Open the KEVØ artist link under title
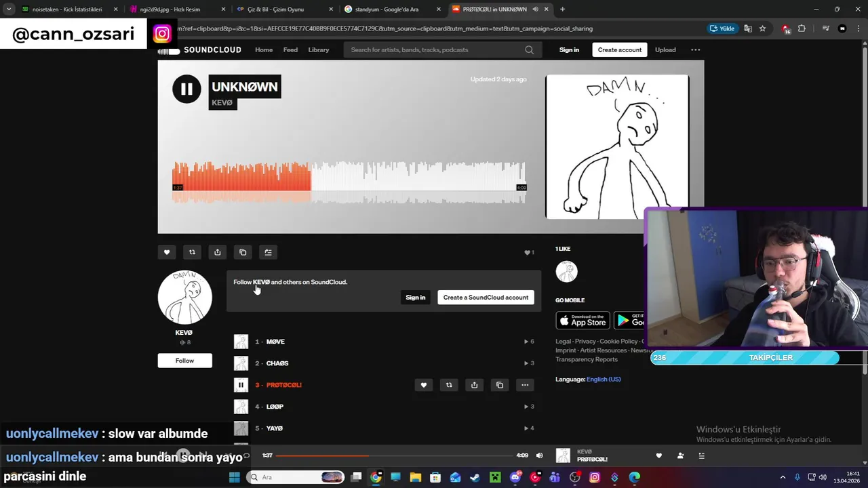Screen dimensions: 868x488 coord(222,103)
